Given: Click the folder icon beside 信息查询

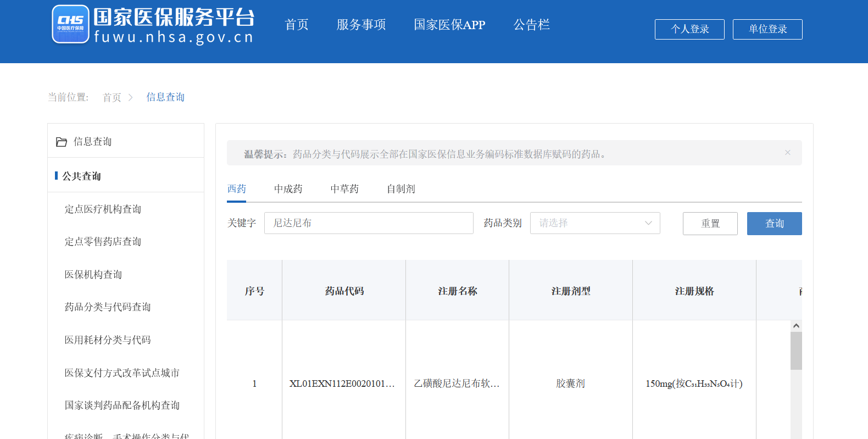Looking at the screenshot, I should click(x=62, y=142).
